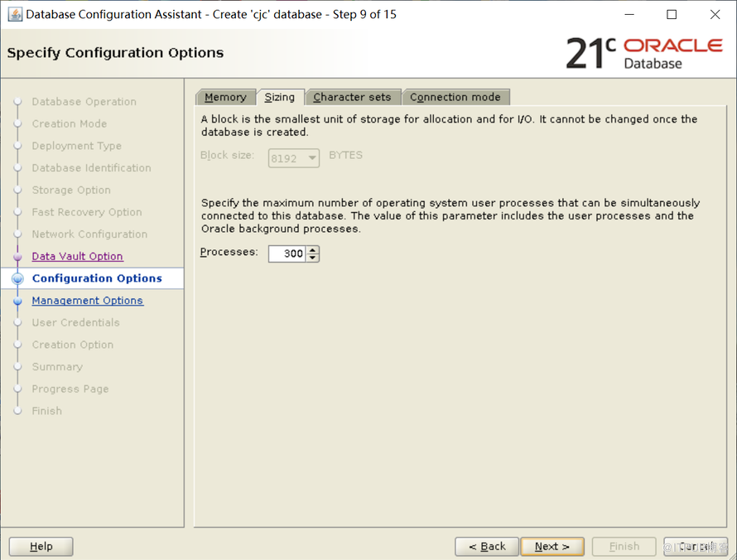Click the Processes label
Viewport: 737px width, 560px height.
point(229,252)
